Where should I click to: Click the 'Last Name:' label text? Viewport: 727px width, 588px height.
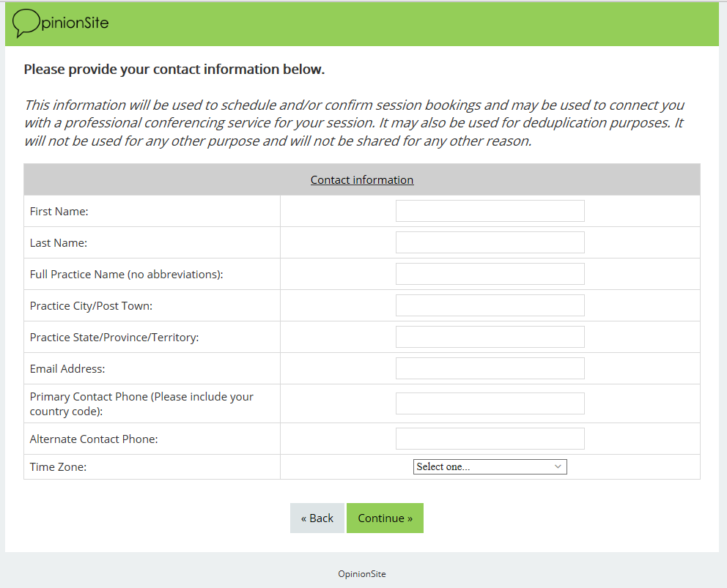(x=59, y=242)
